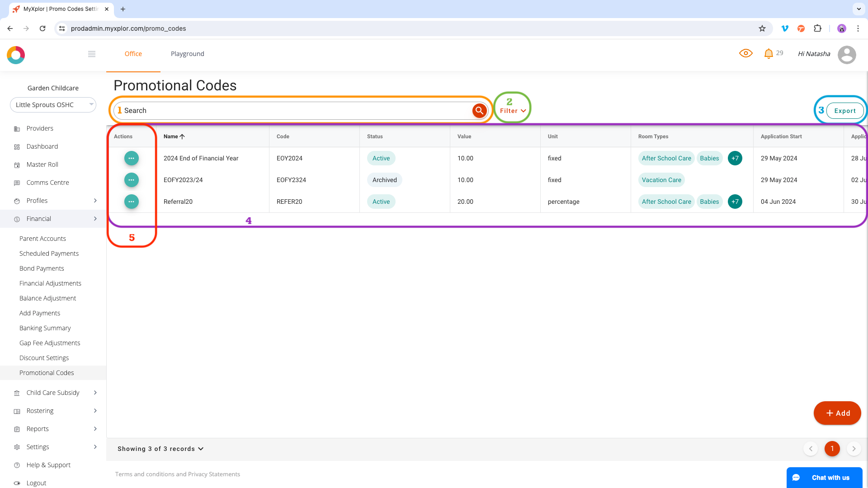Image resolution: width=868 pixels, height=488 pixels.
Task: Open the Filter dropdown
Action: [513, 111]
